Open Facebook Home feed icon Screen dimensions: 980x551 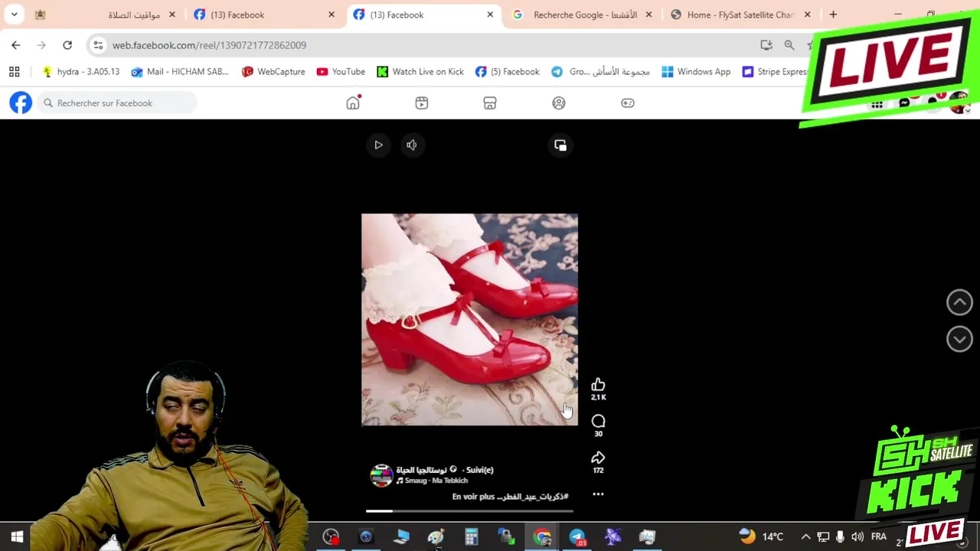(353, 103)
